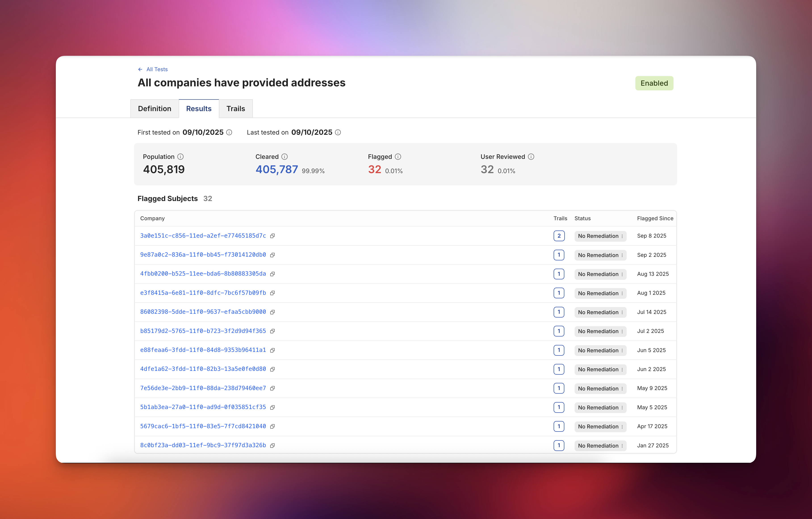Click the Enabled status badge
812x519 pixels.
(x=654, y=83)
